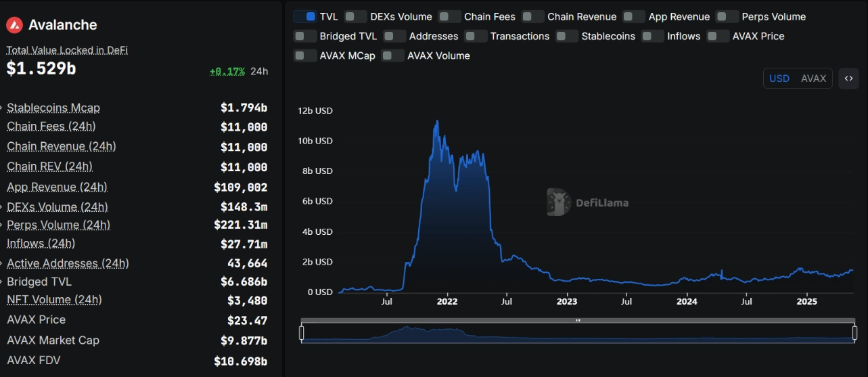Enable the Chain Fees toggle
Viewport: 868px width, 377px height.
pyautogui.click(x=450, y=16)
